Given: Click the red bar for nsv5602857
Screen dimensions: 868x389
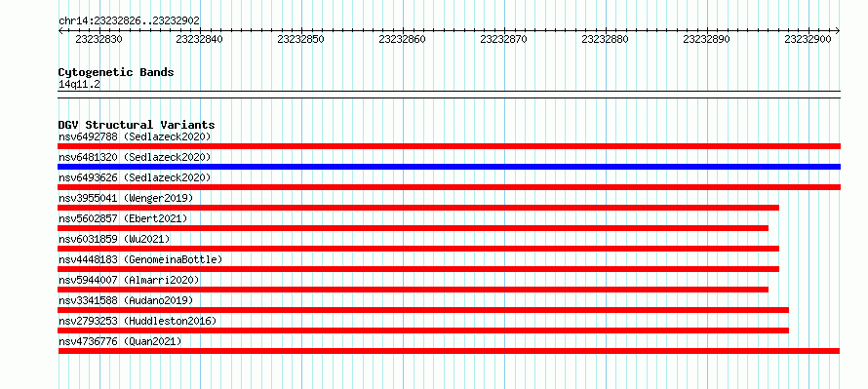Looking at the screenshot, I should [x=413, y=228].
